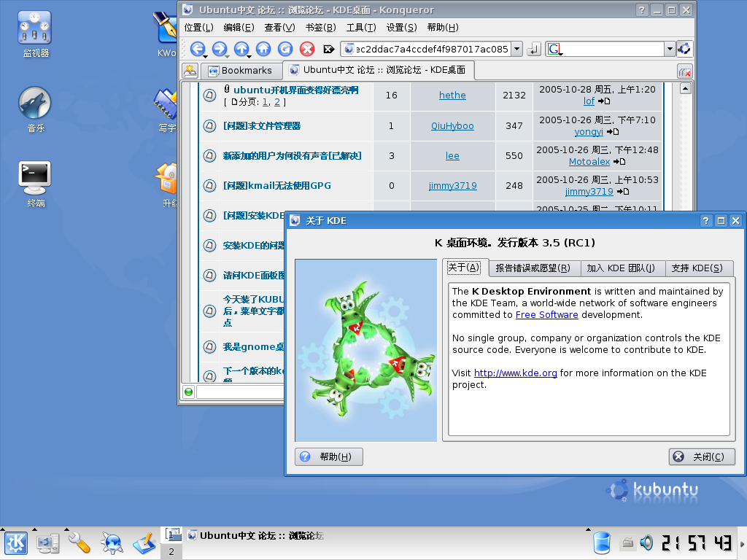Click the Go button beside the URL field
The image size is (747, 560).
coord(534,49)
